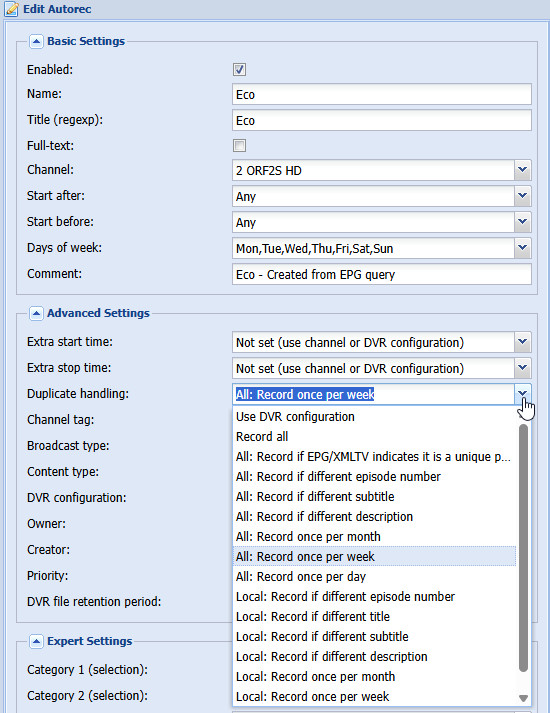Close the Duplicate handling dropdown via its arrow
The height and width of the screenshot is (713, 550).
[x=523, y=394]
